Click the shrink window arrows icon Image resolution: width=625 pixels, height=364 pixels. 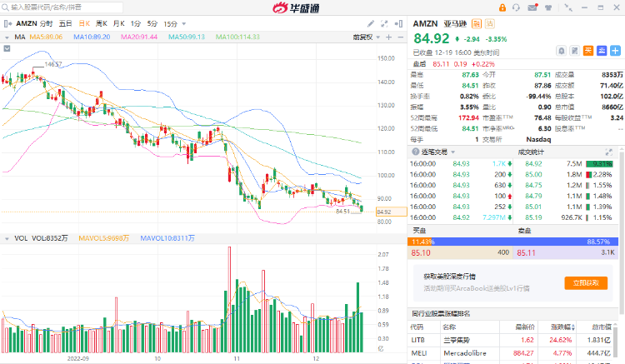568,7
